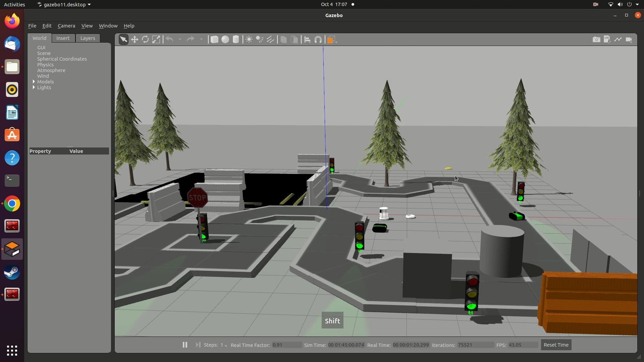Activate the selection mode arrow tool
Viewport: 644px width, 362px height.
(x=123, y=40)
